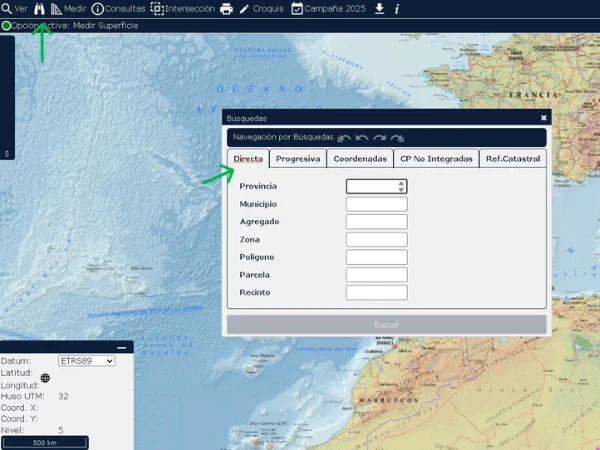Open the CP No Integradas tab
The image size is (600, 450).
(436, 158)
